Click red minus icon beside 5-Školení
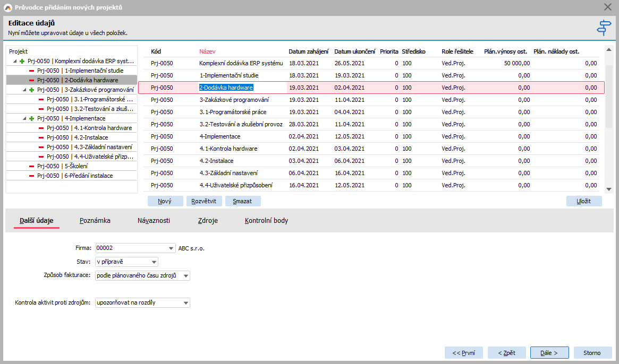This screenshot has width=619, height=364. [x=31, y=166]
